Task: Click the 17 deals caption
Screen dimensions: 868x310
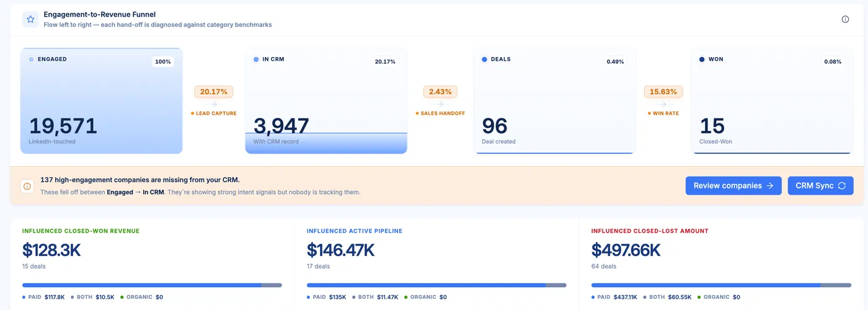Action: coord(319,267)
